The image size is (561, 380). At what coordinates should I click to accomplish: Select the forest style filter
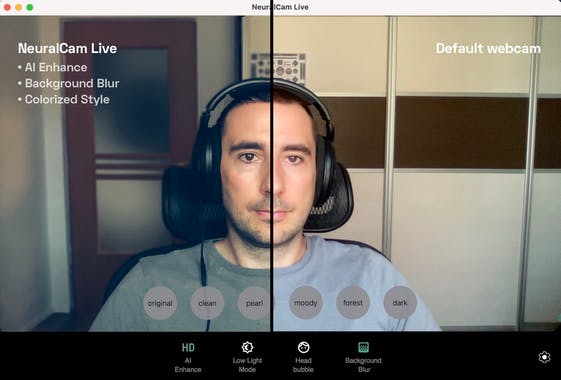coord(353,303)
